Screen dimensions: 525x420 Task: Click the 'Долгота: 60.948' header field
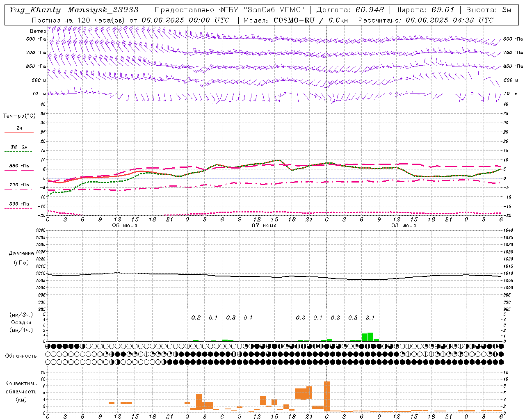click(x=351, y=10)
